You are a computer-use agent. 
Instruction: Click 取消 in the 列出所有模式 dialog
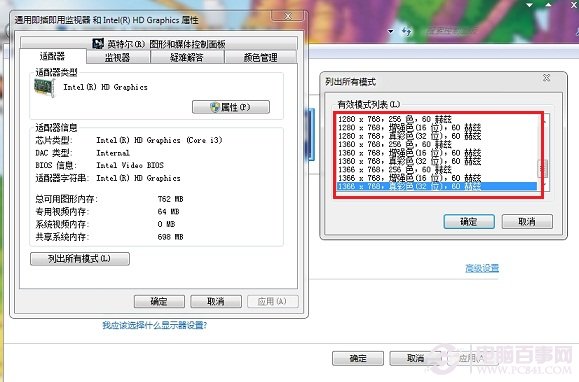click(527, 222)
